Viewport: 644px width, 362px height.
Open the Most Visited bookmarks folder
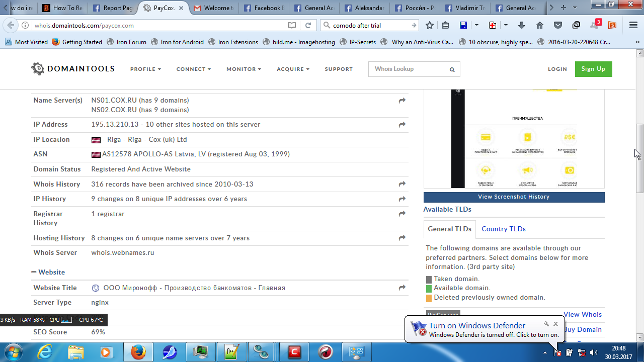(x=27, y=42)
